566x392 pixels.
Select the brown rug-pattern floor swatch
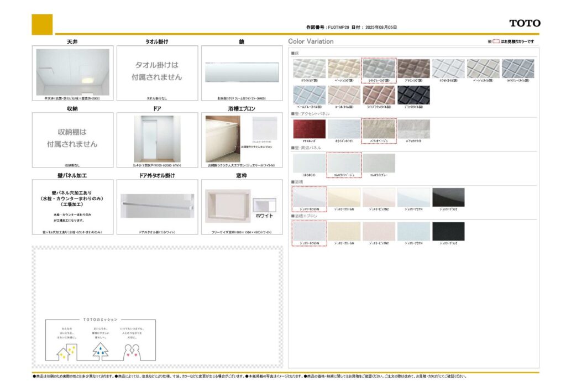tap(413, 69)
